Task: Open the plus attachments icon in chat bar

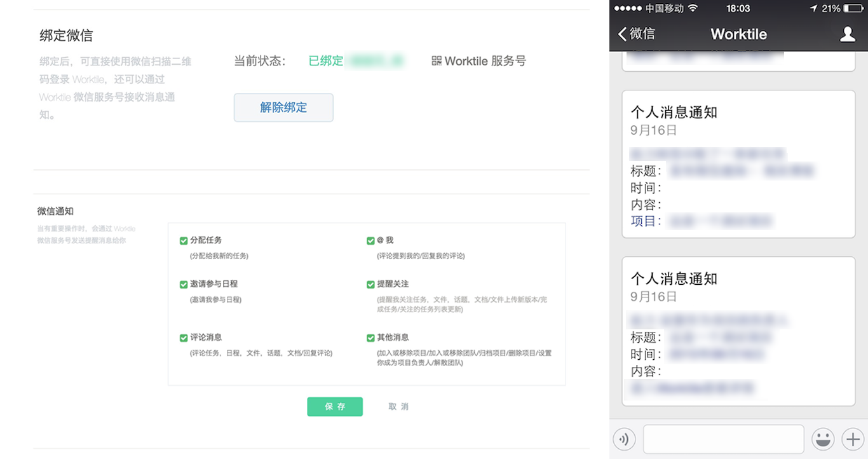Action: pyautogui.click(x=853, y=439)
